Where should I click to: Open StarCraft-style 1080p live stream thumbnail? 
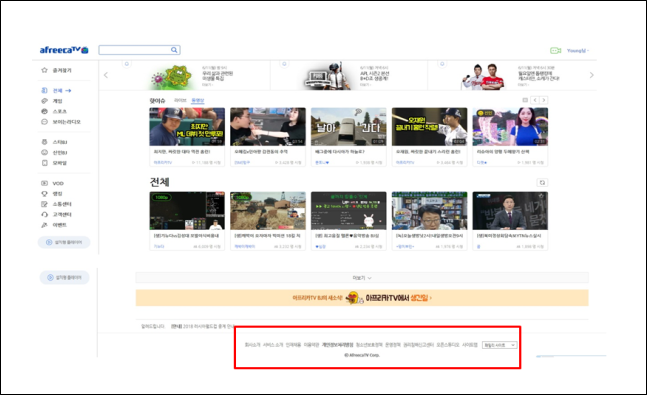187,211
